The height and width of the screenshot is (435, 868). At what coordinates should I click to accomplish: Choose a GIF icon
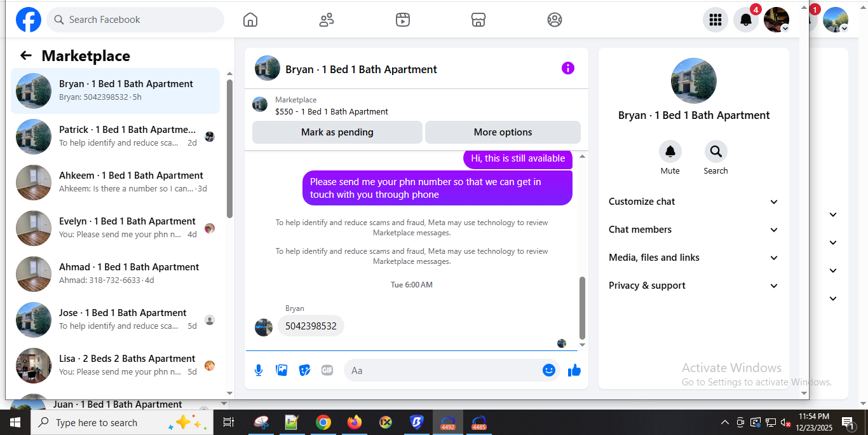coord(327,370)
